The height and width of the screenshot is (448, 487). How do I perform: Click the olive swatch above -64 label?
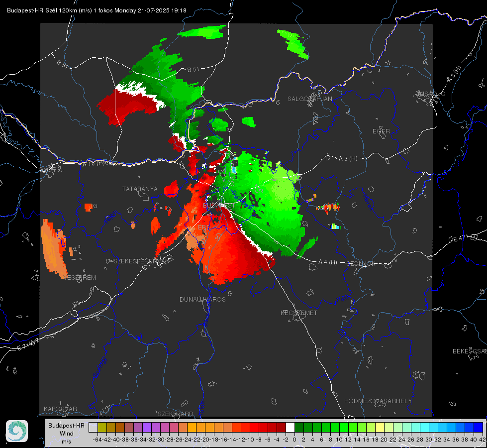[102, 428]
